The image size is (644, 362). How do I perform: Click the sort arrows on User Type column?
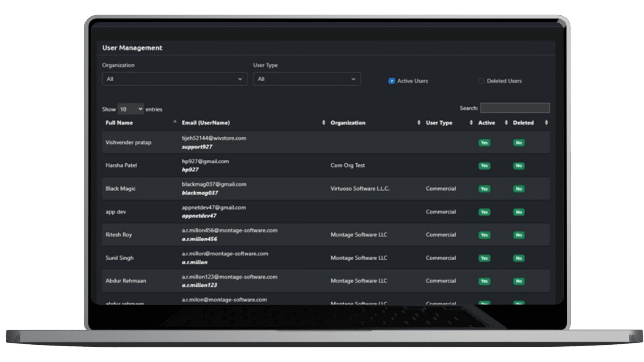pos(471,123)
